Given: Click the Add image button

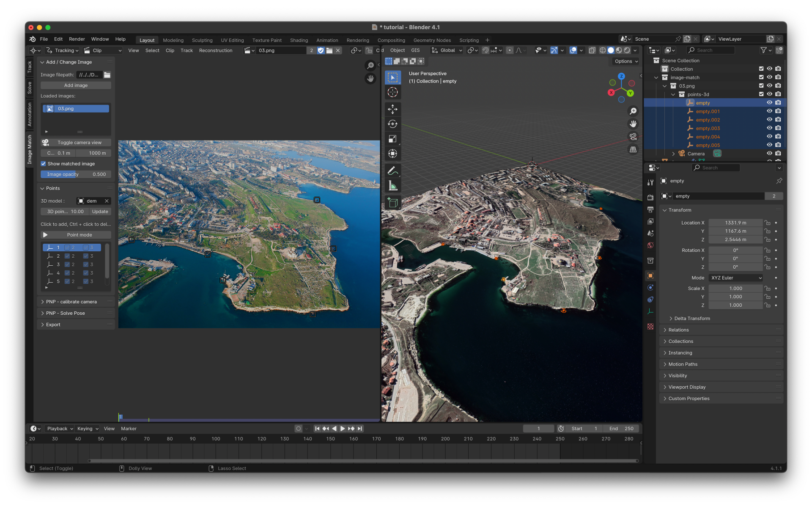Looking at the screenshot, I should pos(76,85).
